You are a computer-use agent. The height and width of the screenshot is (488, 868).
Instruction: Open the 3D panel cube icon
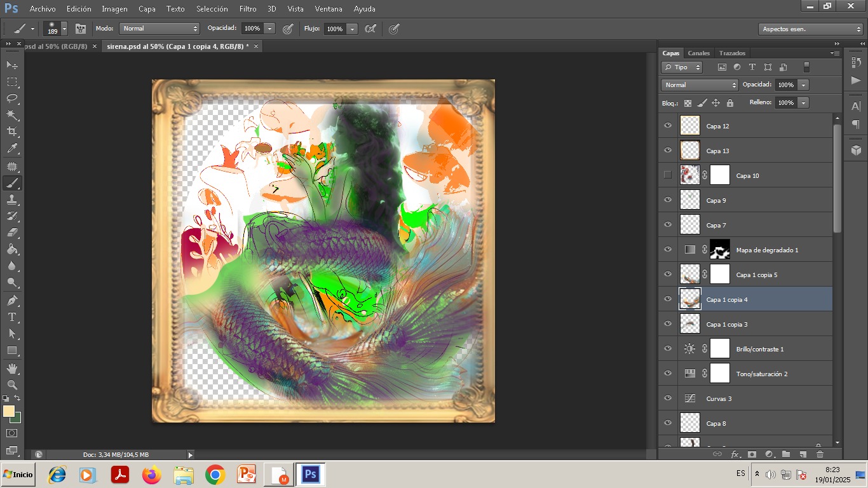pos(856,150)
